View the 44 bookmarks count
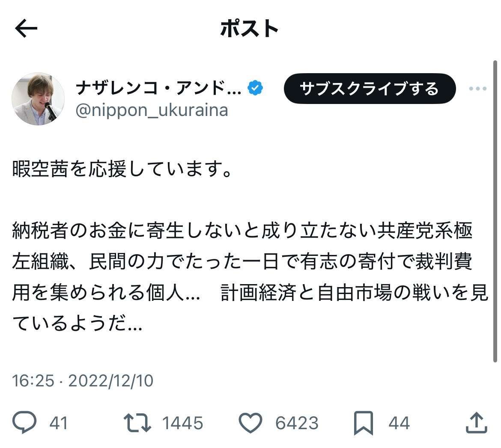This screenshot has width=501, height=448. (x=397, y=424)
